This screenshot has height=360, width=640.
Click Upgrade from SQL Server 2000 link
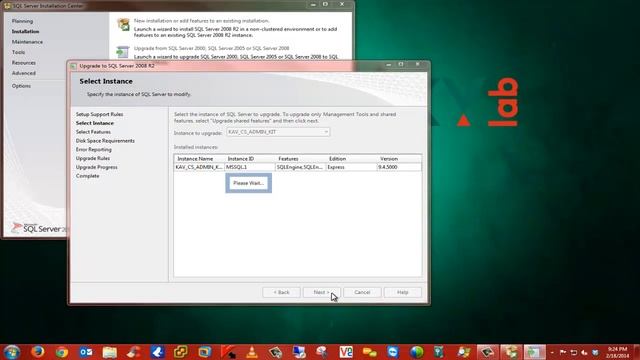(x=211, y=48)
